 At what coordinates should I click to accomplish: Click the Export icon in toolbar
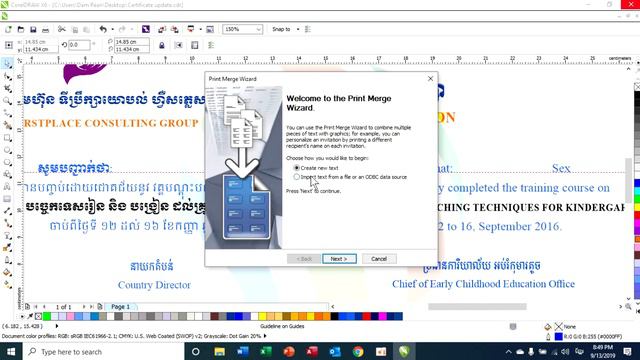tap(175, 29)
